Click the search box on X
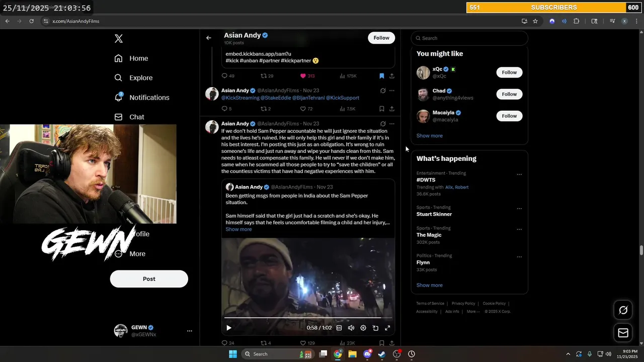Image resolution: width=644 pixels, height=362 pixels. pos(469,38)
